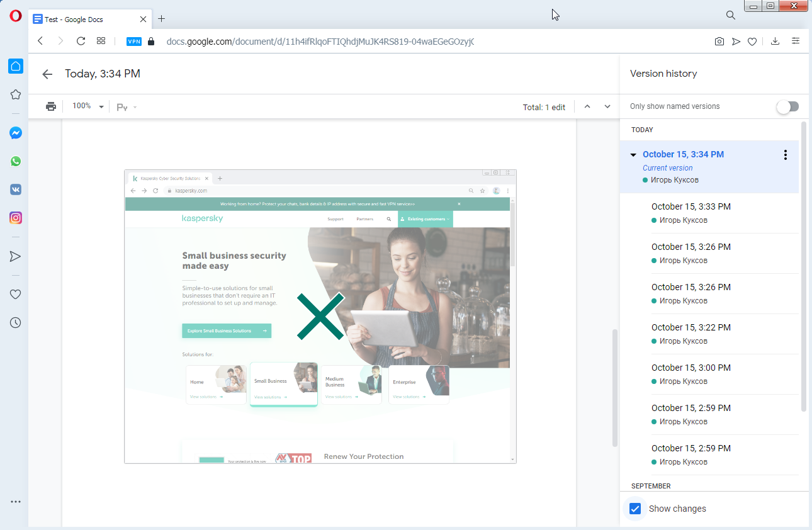
Task: Open VK messenger in the sidebar
Action: [x=16, y=189]
